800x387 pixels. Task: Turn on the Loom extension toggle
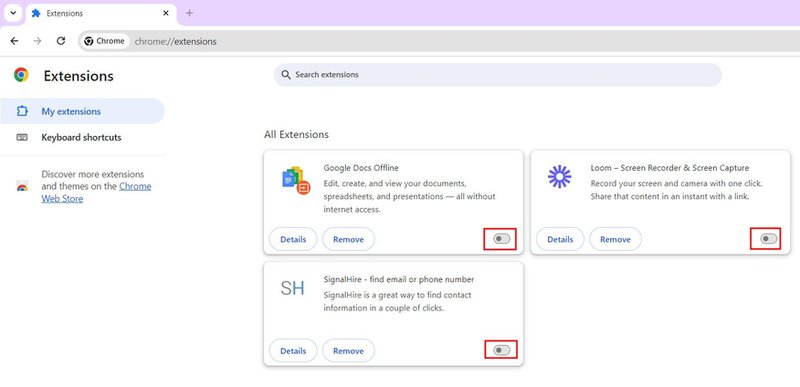pos(768,239)
